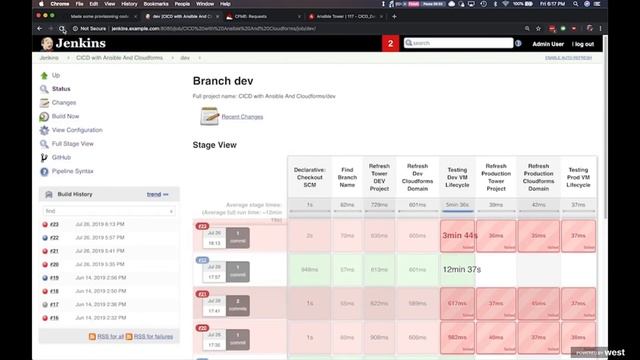Open the File menu

tap(80, 4)
